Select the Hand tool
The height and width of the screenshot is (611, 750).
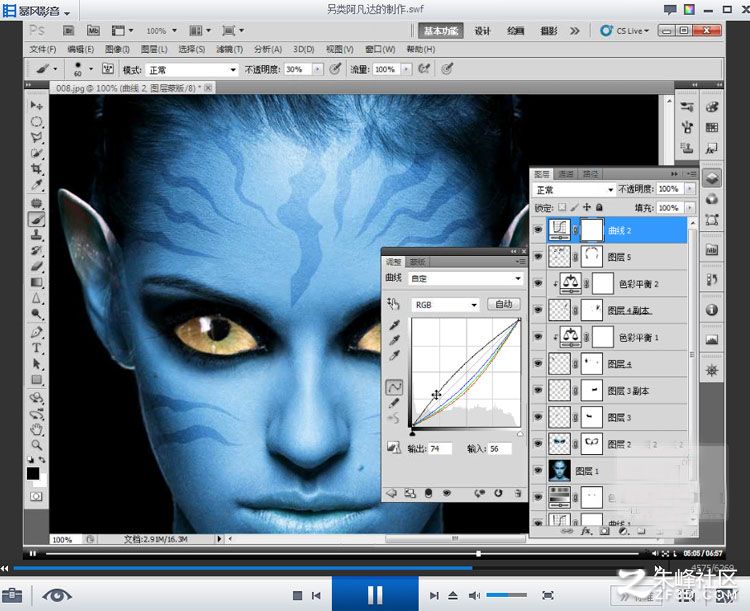coord(36,429)
